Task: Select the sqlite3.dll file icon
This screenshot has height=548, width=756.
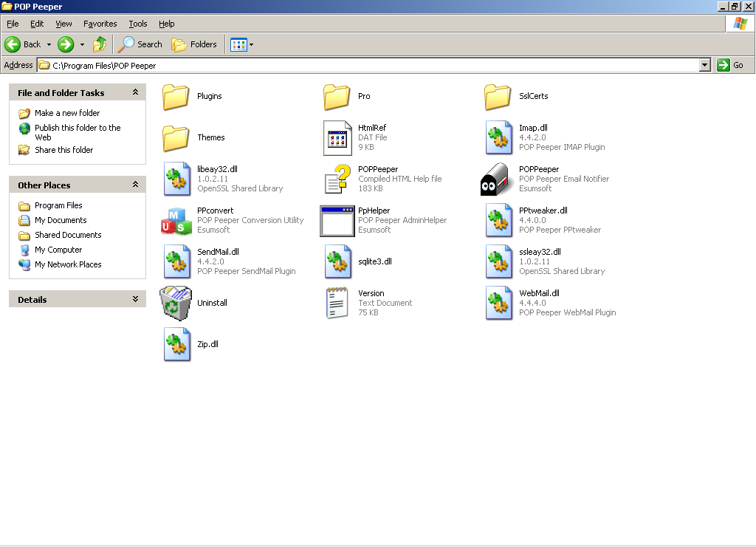Action: tap(337, 262)
